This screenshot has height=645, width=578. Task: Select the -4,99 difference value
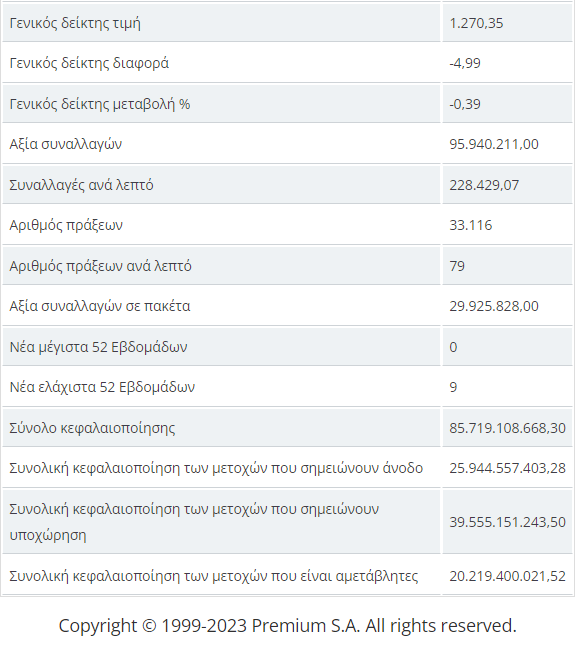(465, 63)
